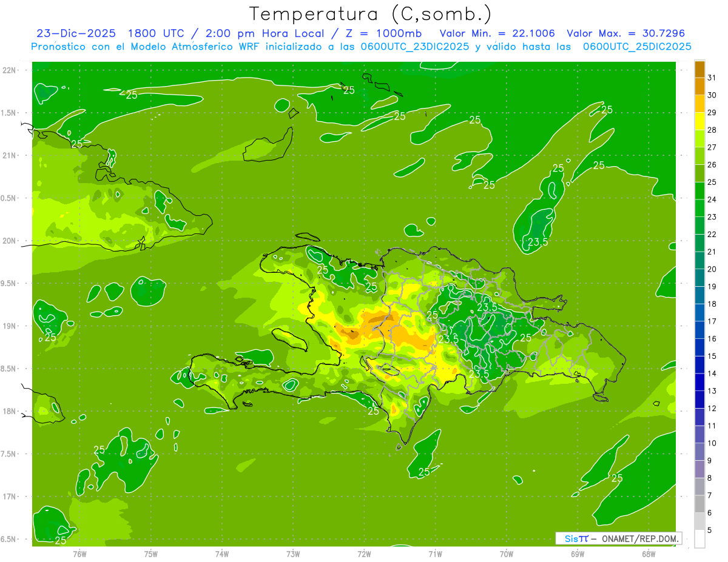This screenshot has height=562, width=728.
Task: Click legend scale value "10"
Action: pyautogui.click(x=712, y=443)
